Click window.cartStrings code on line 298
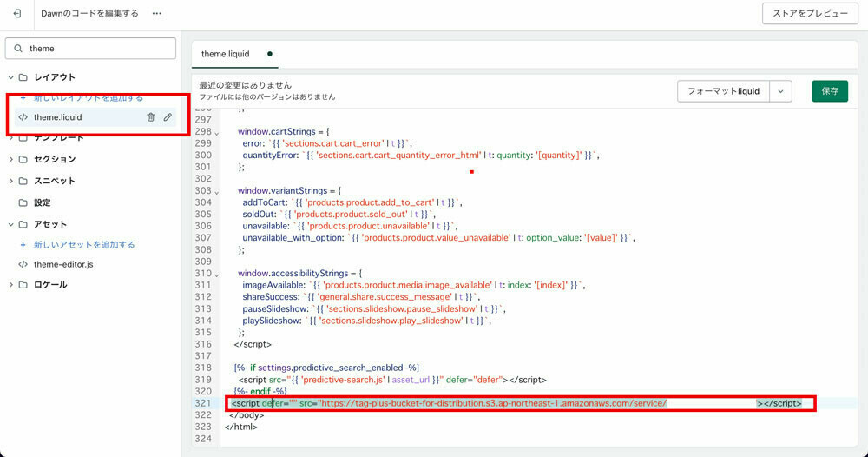 pyautogui.click(x=284, y=132)
